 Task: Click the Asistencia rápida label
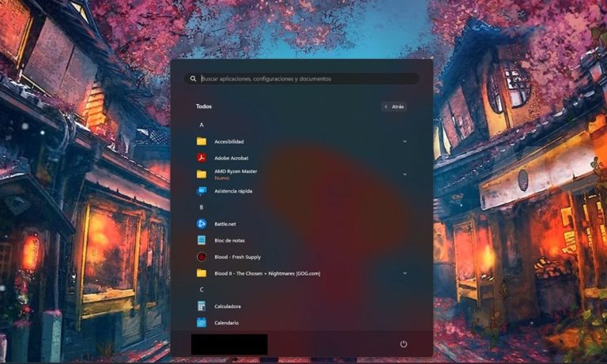233,191
